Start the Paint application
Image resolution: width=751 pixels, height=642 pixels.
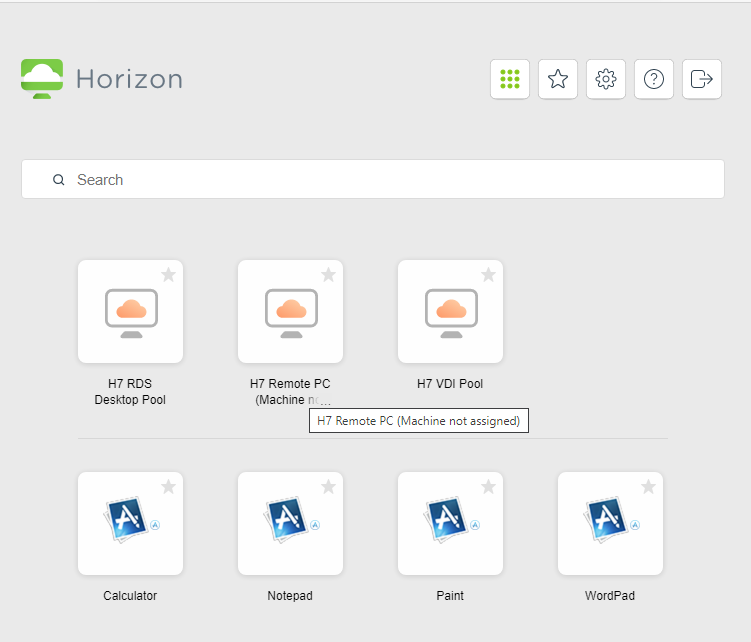[450, 524]
